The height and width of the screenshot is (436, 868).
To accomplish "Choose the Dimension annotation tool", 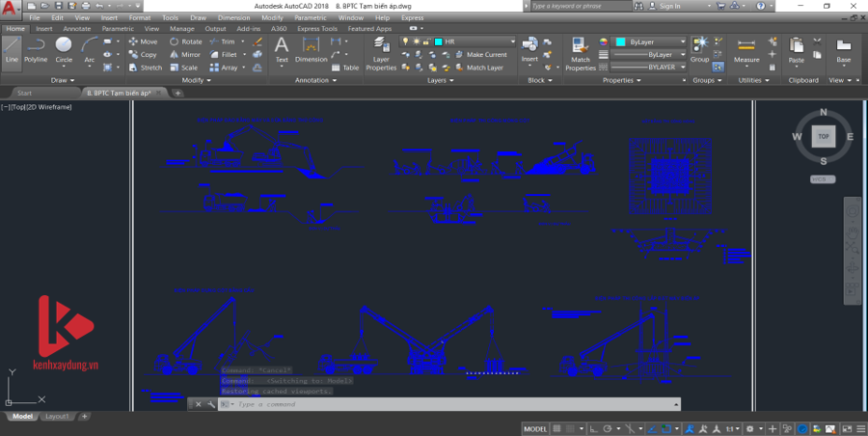I will click(311, 50).
